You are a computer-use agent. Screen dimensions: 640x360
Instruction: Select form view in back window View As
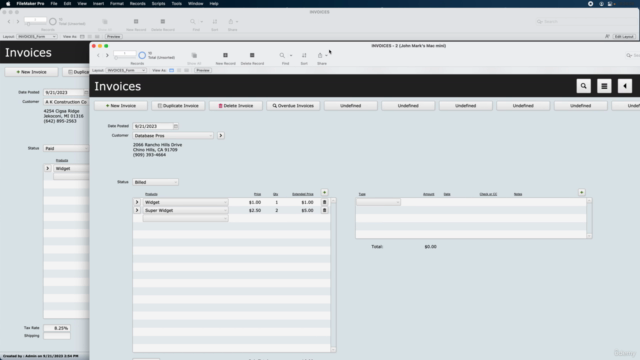(x=82, y=37)
